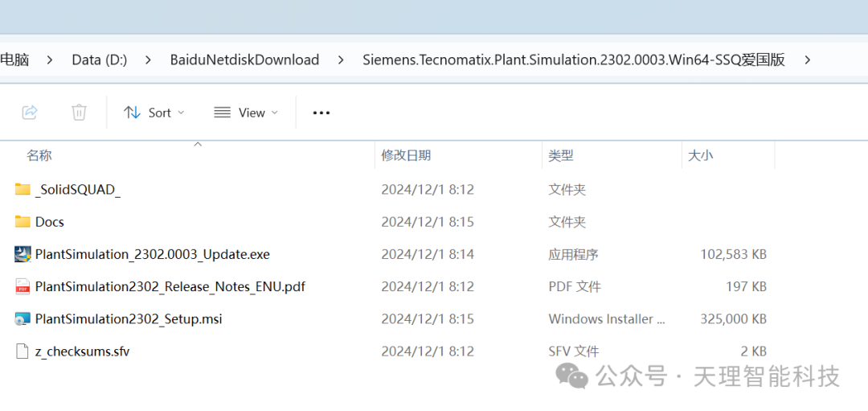Navigate to Data (D:) in breadcrumb

point(100,60)
